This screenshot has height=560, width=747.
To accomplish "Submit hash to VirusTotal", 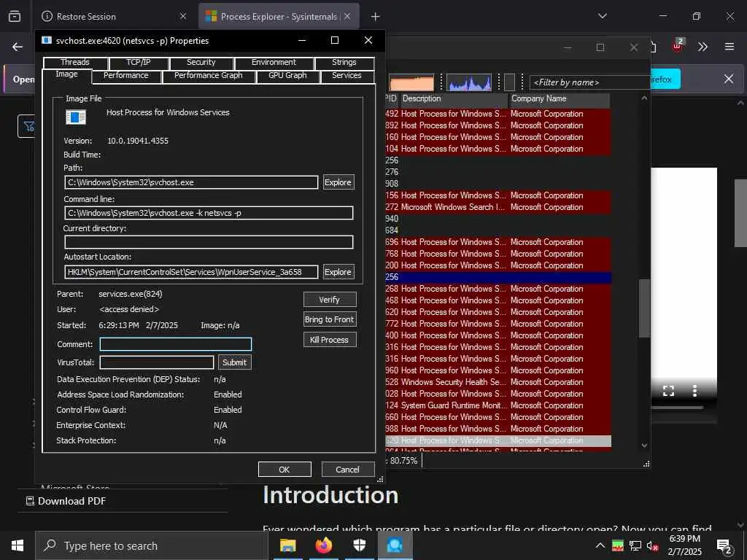I will pyautogui.click(x=234, y=362).
